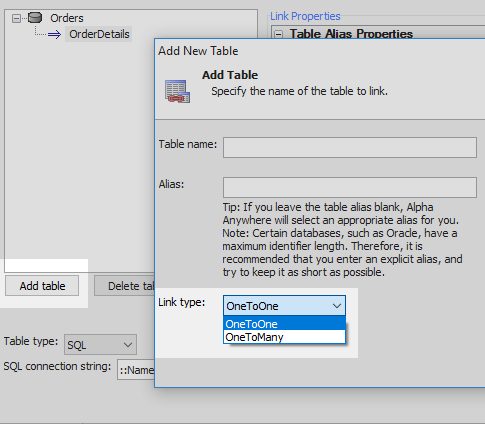Click the Add table button
This screenshot has height=424, width=485.
tap(42, 286)
